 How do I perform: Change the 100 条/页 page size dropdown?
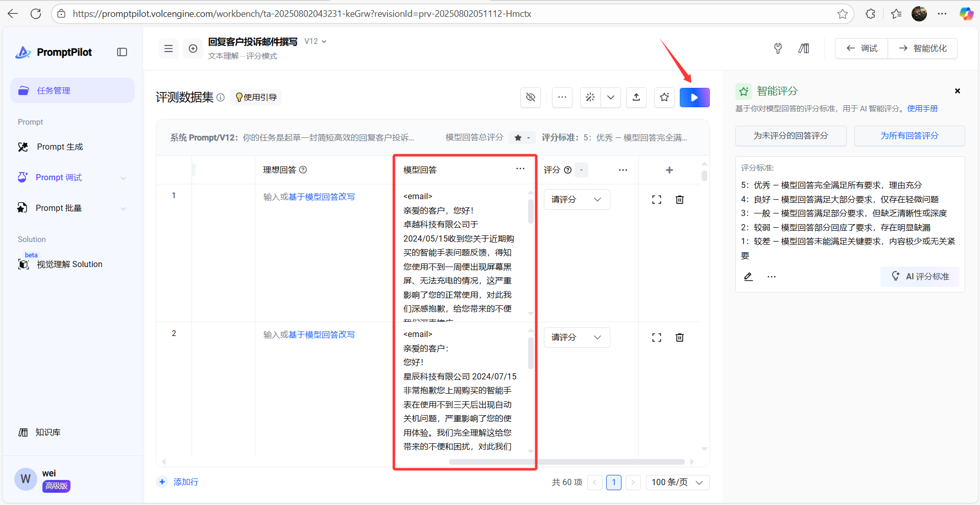click(x=677, y=483)
